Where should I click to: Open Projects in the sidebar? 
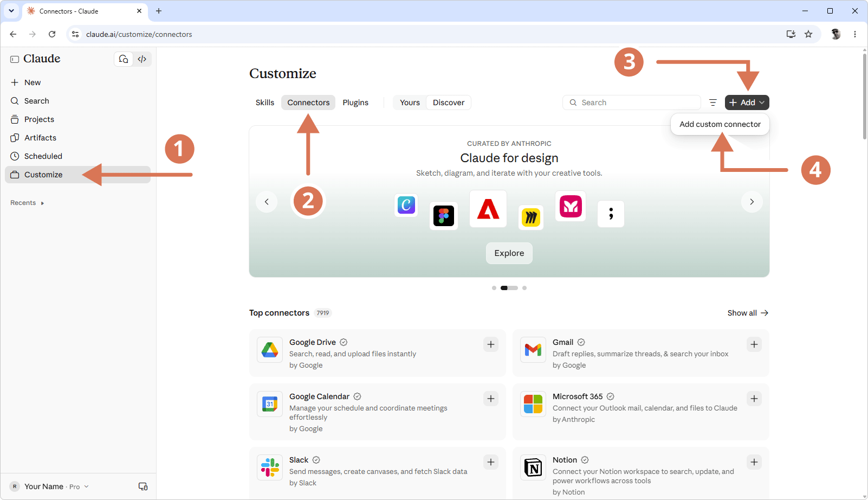78,119
